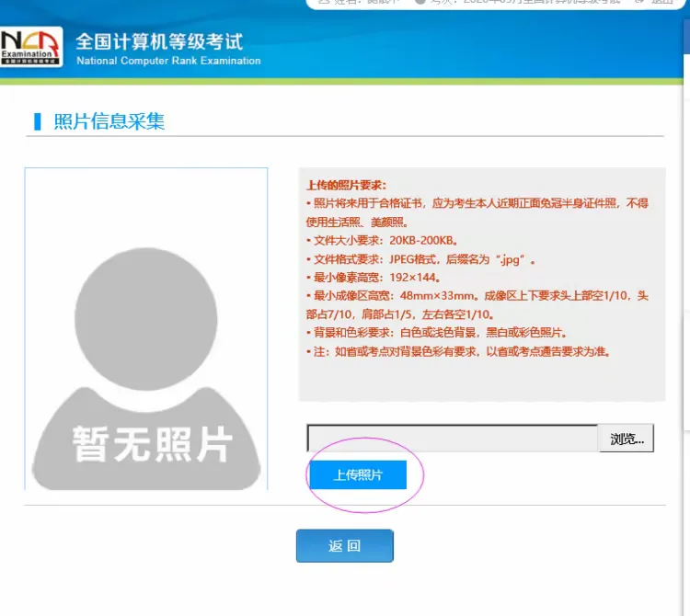Click the National Computer Rank Examination subtitle
Viewport: 690px width, 616px height.
(x=168, y=61)
